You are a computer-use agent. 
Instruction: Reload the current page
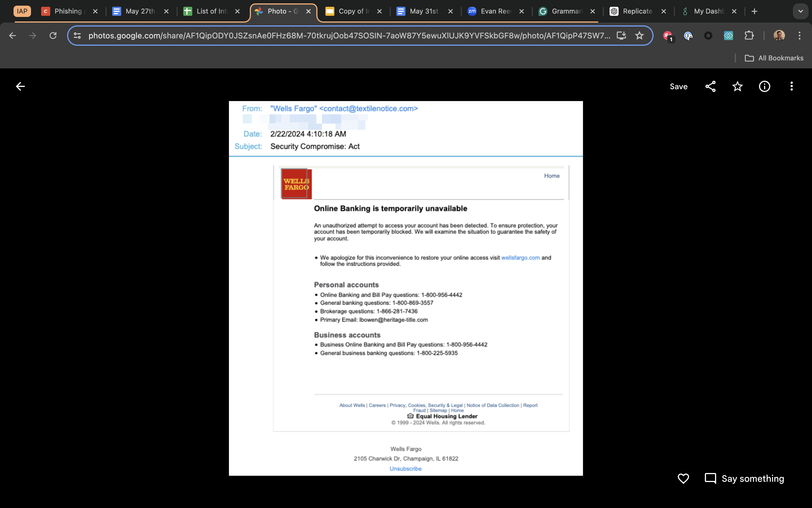click(x=53, y=36)
